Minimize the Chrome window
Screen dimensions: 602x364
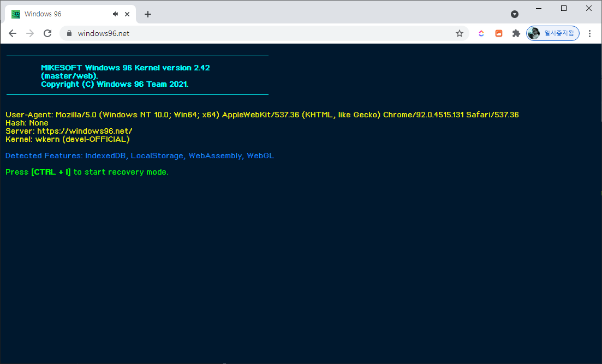coord(539,8)
